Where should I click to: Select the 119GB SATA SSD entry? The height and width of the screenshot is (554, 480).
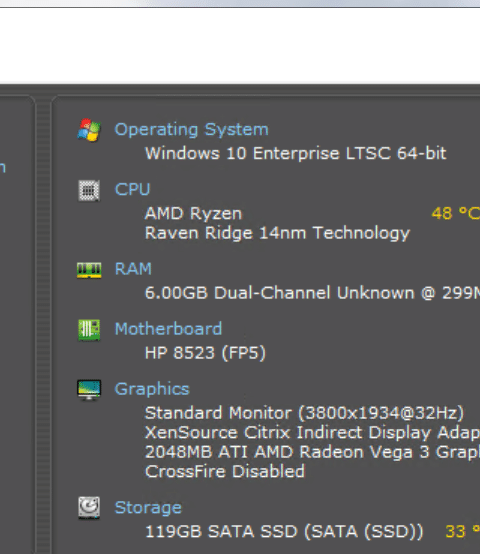[x=284, y=531]
